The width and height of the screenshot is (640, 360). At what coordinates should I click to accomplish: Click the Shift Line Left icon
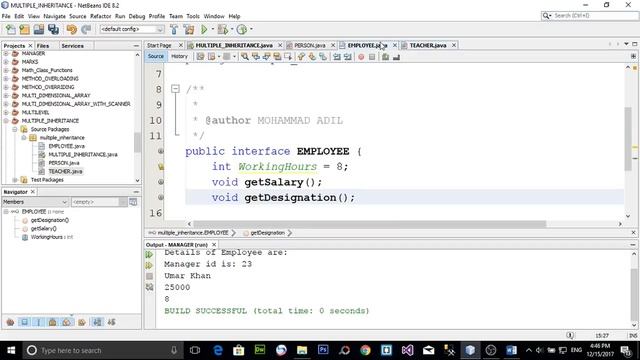coord(337,57)
